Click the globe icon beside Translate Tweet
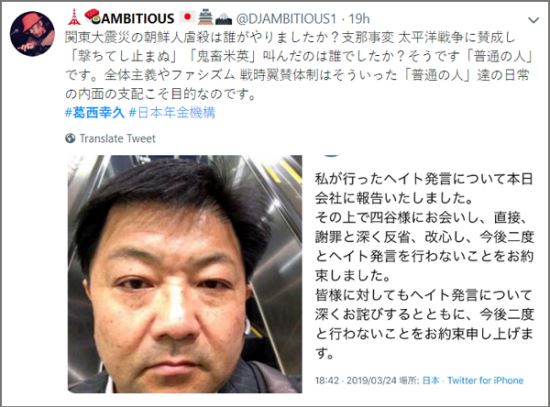 pyautogui.click(x=70, y=138)
